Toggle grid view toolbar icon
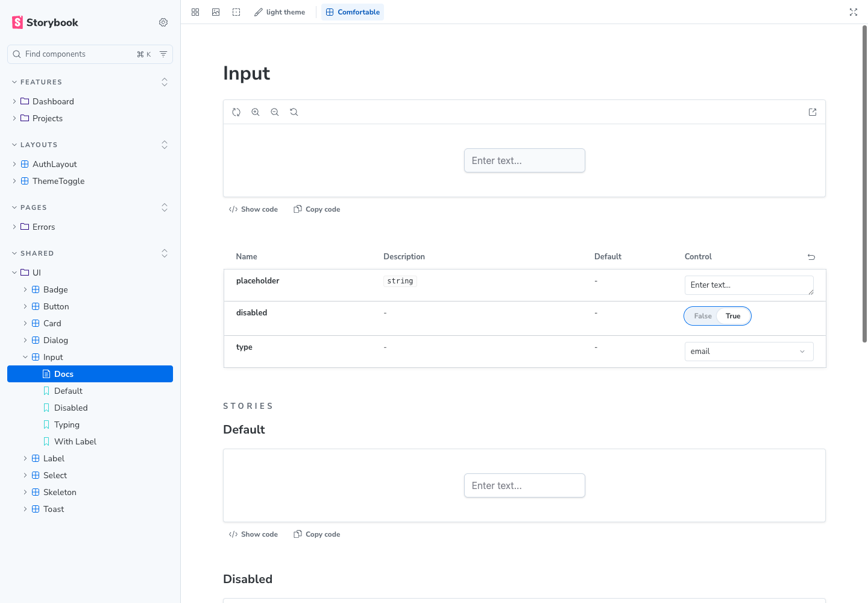This screenshot has width=868, height=603. click(195, 12)
